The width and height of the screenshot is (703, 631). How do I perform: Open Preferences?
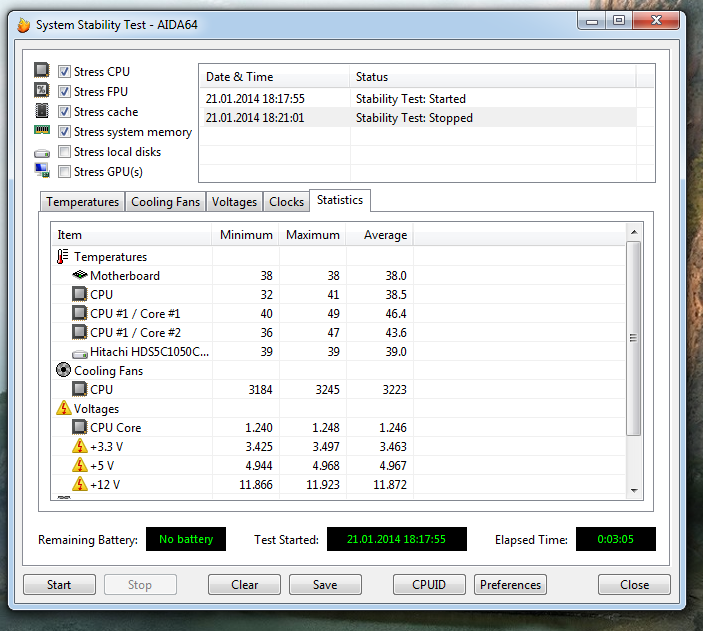pyautogui.click(x=510, y=585)
